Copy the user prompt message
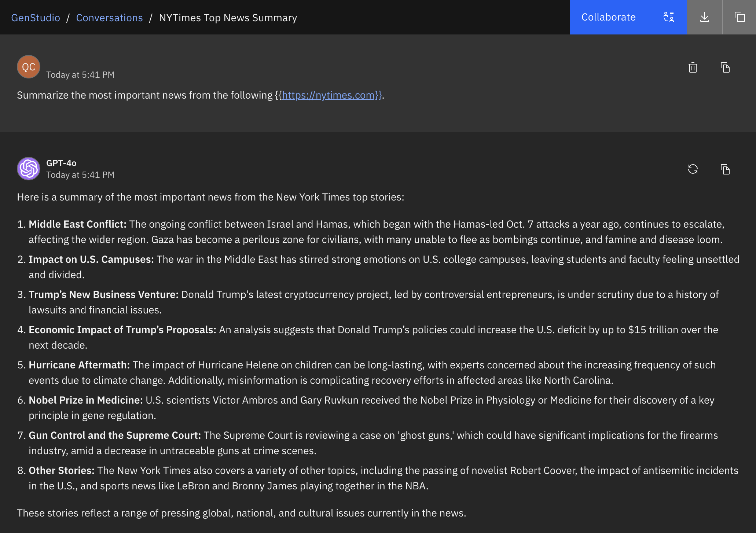 tap(725, 68)
